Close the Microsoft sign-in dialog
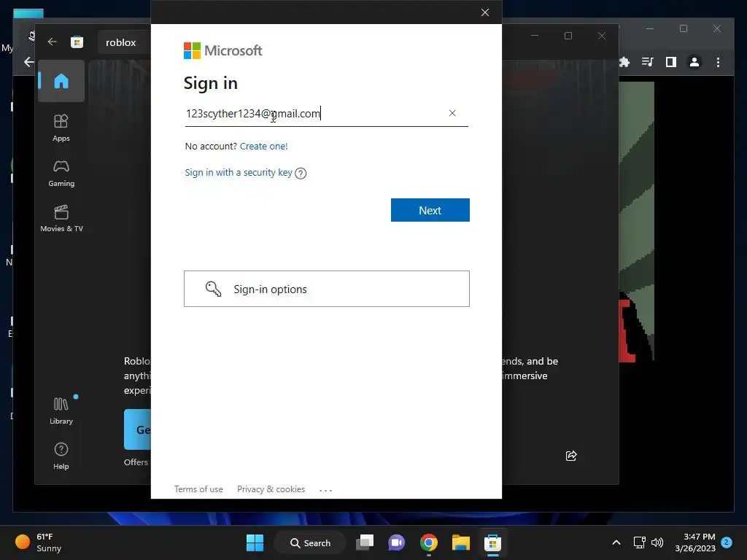The image size is (747, 560). pyautogui.click(x=485, y=12)
